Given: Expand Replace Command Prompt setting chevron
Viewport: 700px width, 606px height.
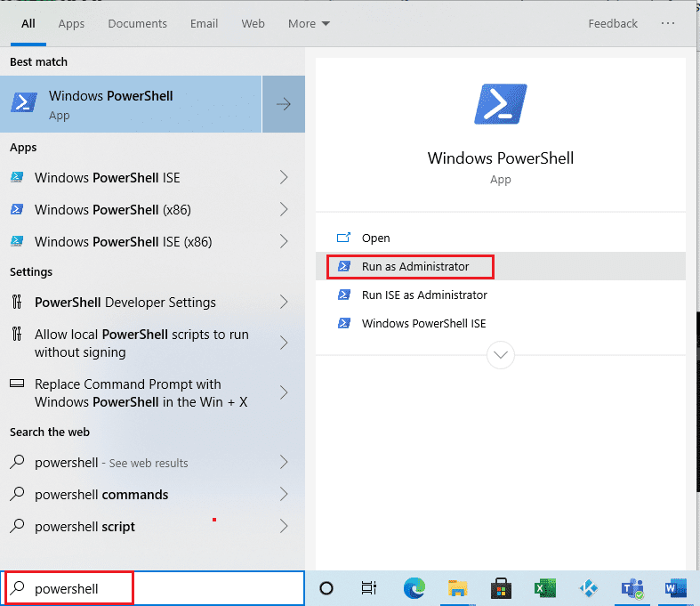Looking at the screenshot, I should (284, 392).
